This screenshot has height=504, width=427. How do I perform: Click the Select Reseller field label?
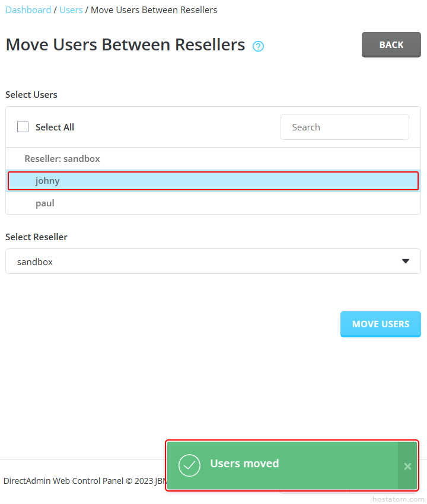coord(36,237)
